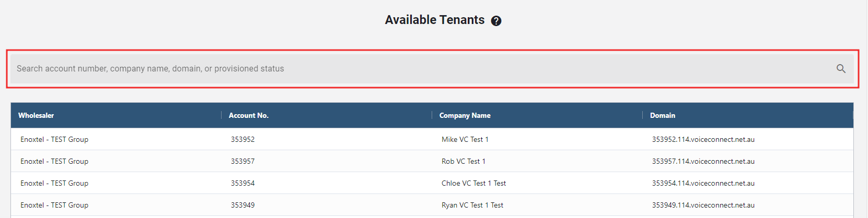The height and width of the screenshot is (218, 868).
Task: Click the magnifying glass search icon
Action: (841, 69)
